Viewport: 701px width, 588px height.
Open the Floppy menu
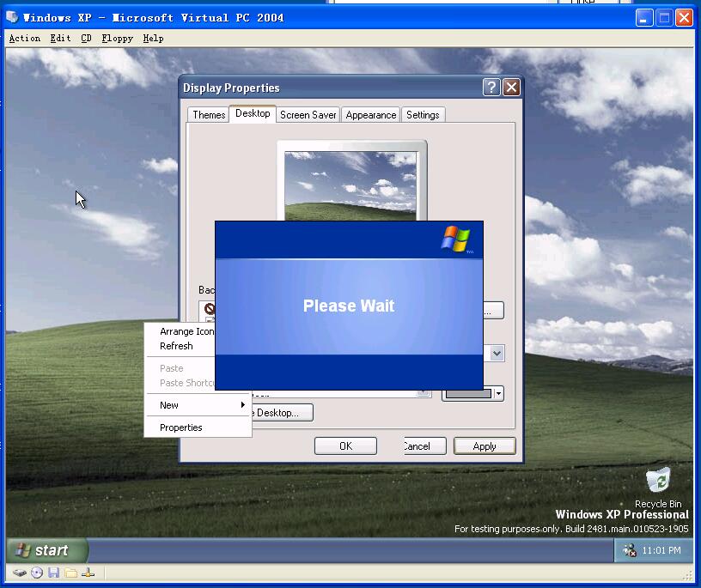tap(117, 39)
